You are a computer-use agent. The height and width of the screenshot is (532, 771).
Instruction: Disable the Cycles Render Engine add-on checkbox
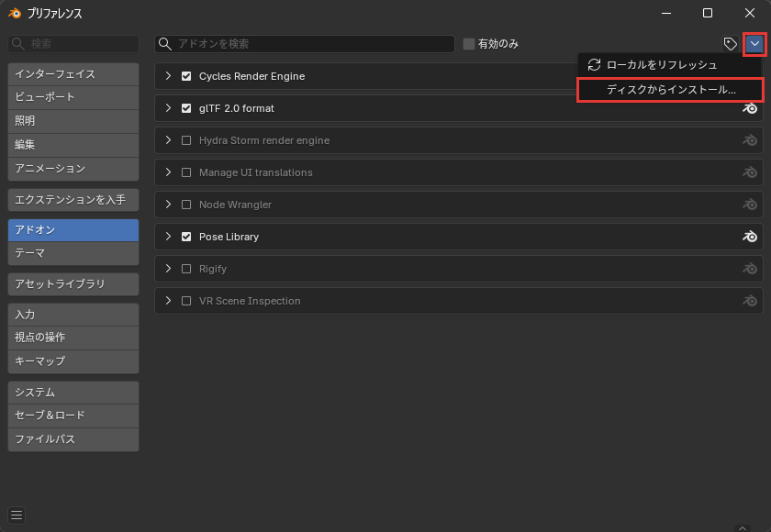click(186, 76)
